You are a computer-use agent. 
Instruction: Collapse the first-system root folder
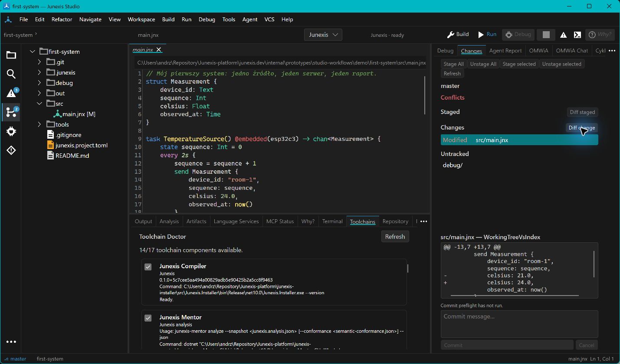32,52
